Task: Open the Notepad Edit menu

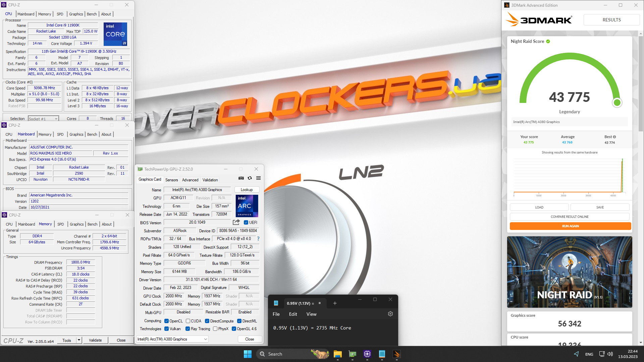Action: (x=293, y=314)
